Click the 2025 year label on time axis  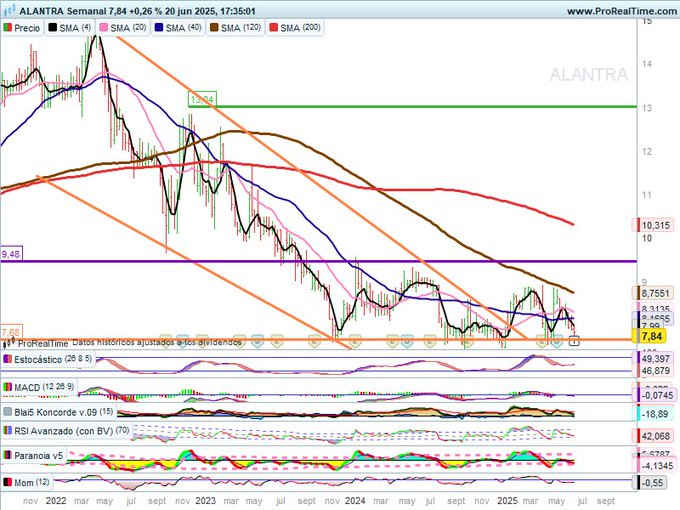pyautogui.click(x=507, y=501)
